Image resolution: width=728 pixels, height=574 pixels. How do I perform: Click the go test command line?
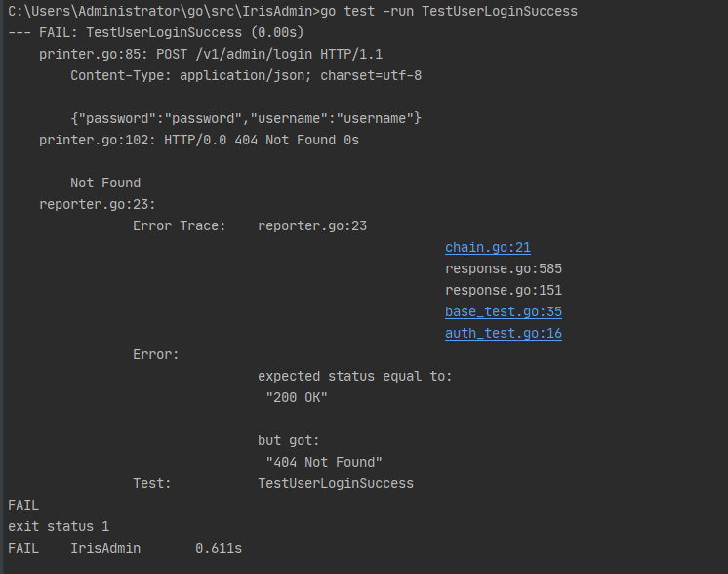[293, 12]
